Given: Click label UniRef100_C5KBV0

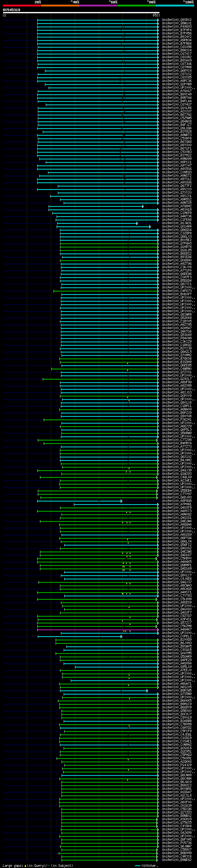Looking at the screenshot, I should 177,558.
